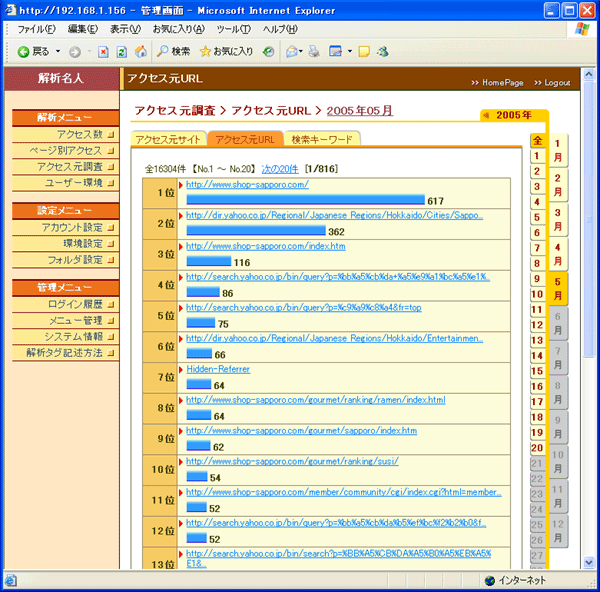600x592 pixels.
Task: Open the ヘルプ(H) menu
Action: coord(280,29)
